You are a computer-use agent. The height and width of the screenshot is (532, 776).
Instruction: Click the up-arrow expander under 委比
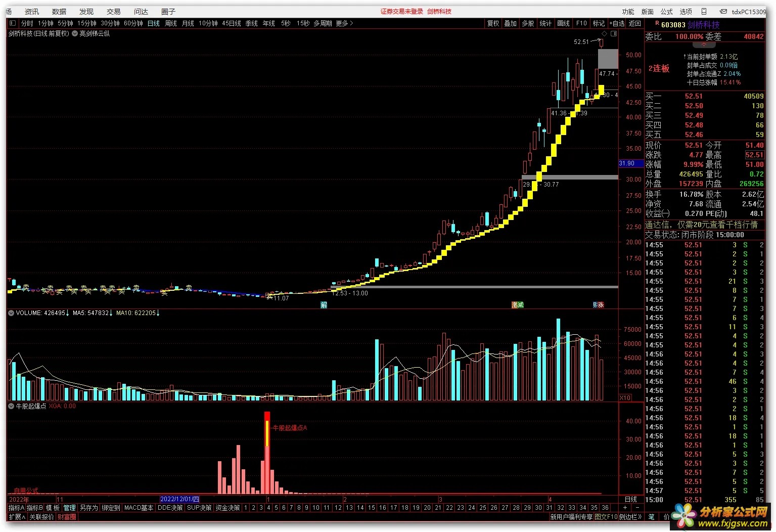(704, 45)
